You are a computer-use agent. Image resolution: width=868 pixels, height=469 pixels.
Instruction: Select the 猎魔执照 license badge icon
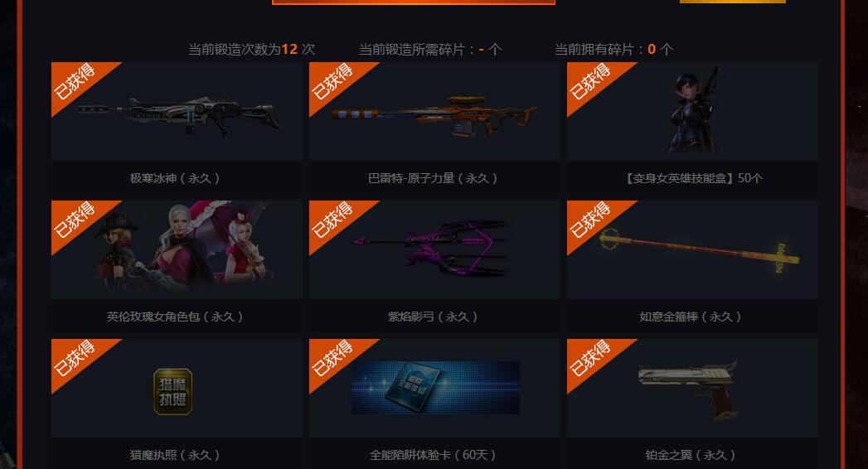(x=172, y=392)
